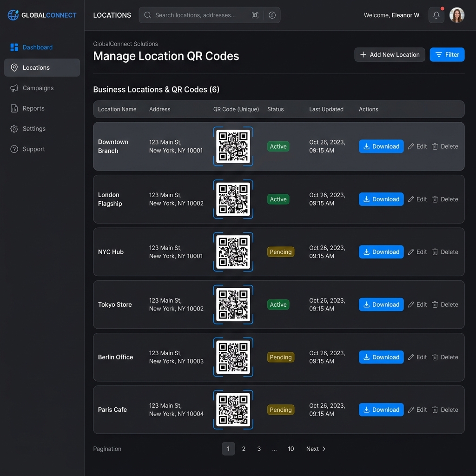Click London Flagship QR code image
This screenshot has height=476, width=476.
[x=233, y=199]
